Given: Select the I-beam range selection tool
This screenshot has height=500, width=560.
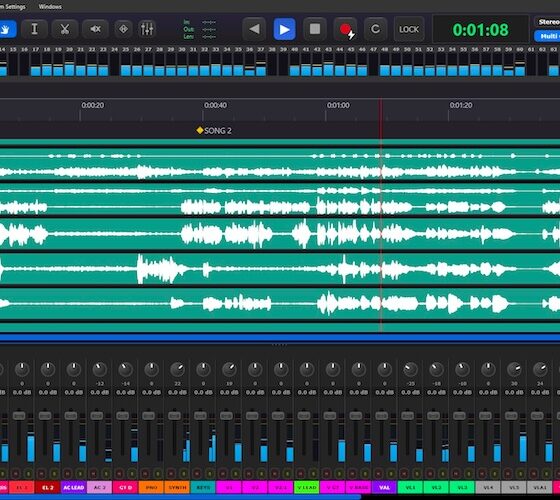Looking at the screenshot, I should pos(34,29).
